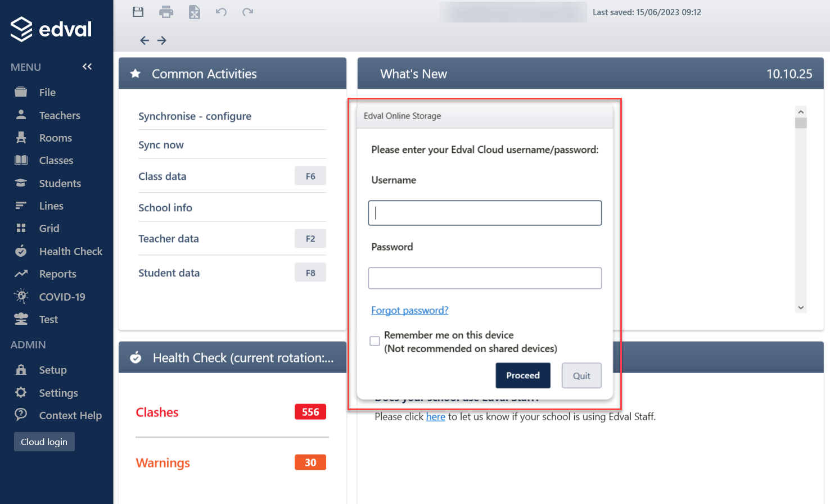Click the Students graduation cap icon

(21, 183)
